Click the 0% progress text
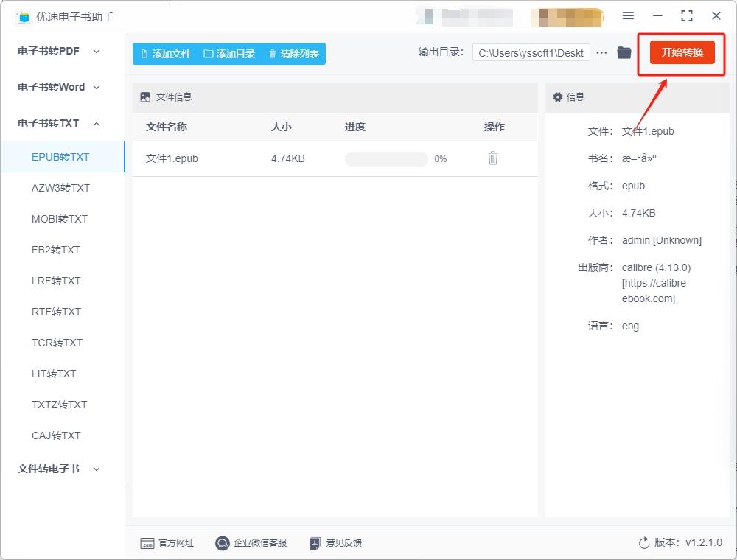 click(x=441, y=159)
